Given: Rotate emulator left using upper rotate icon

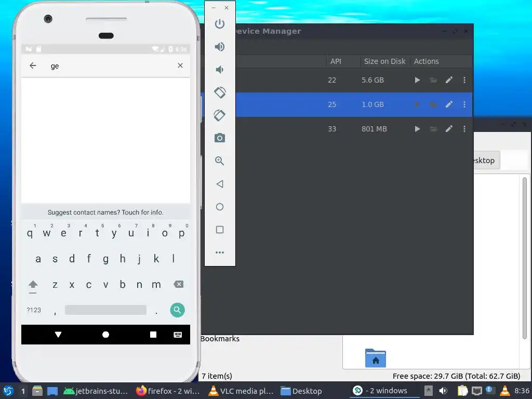Looking at the screenshot, I should point(220,92).
